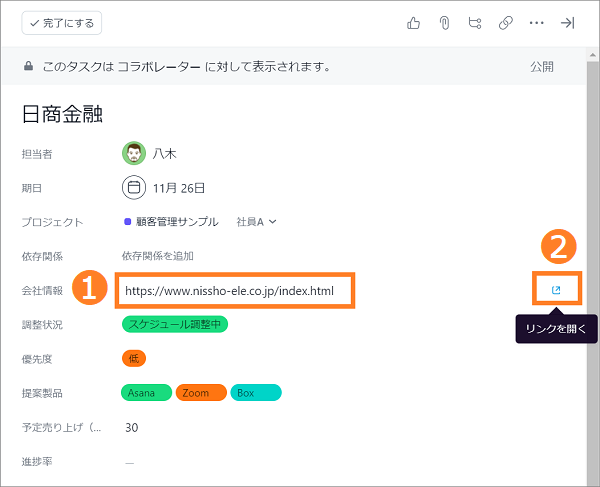
Task: Click 公開 to make task public
Action: point(541,67)
